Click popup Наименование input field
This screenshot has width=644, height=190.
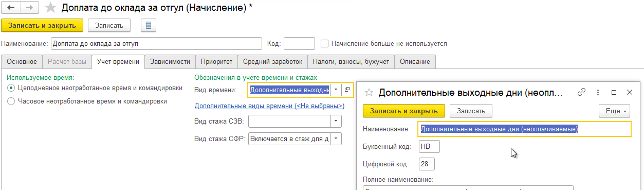point(525,129)
